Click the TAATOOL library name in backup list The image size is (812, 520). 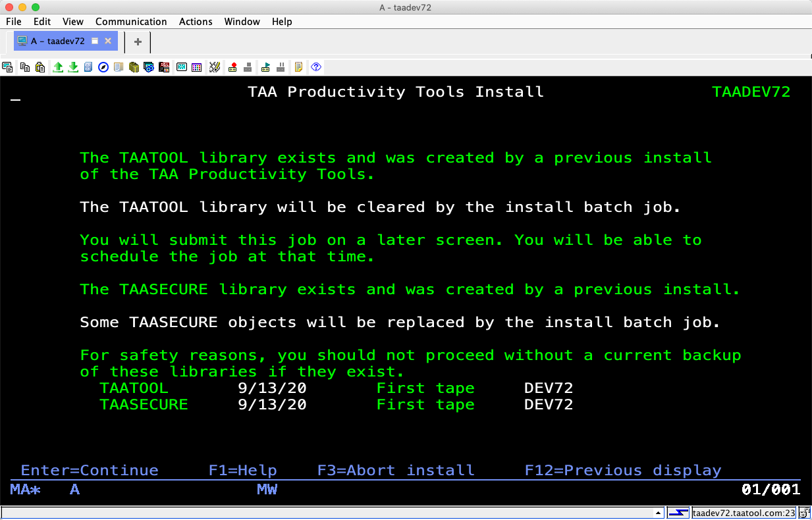134,388
